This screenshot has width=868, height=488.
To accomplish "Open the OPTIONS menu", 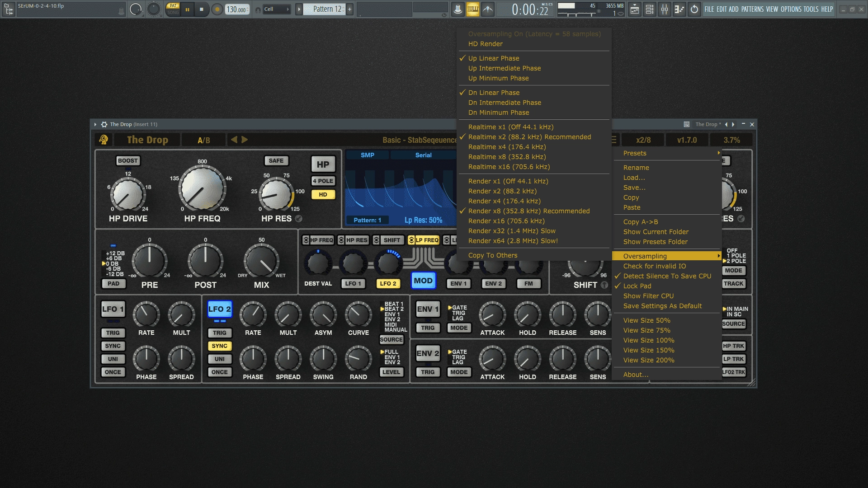I will click(791, 9).
